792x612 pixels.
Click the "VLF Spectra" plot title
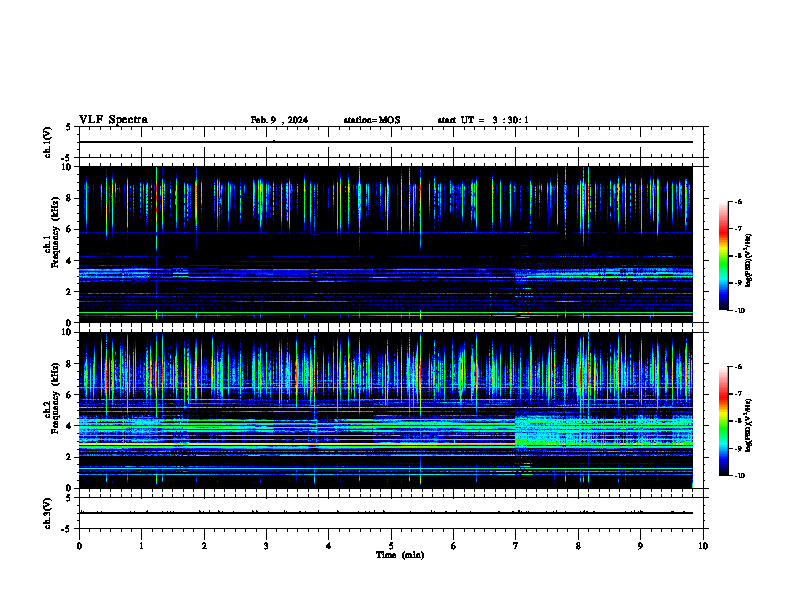(113, 120)
